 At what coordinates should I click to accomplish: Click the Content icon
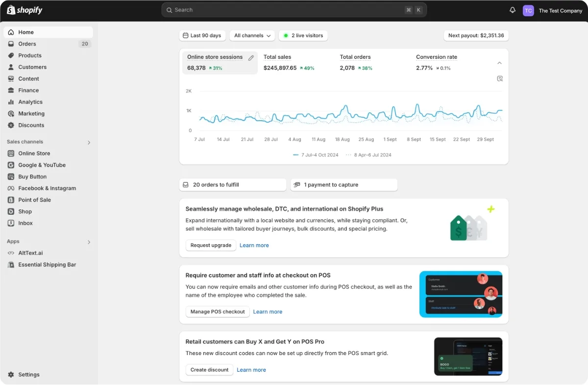[11, 78]
